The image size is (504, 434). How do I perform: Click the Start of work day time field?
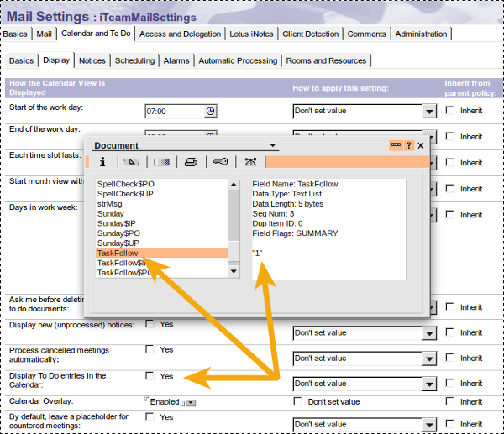[174, 111]
